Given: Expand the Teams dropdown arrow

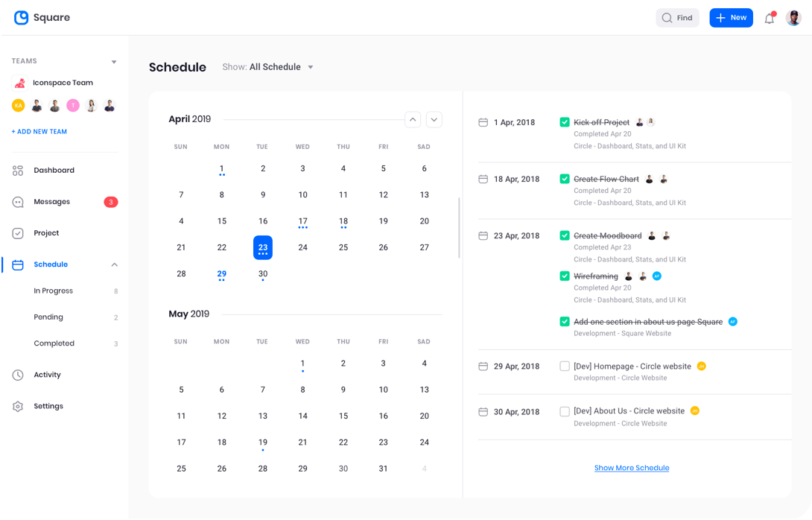Looking at the screenshot, I should pyautogui.click(x=114, y=62).
